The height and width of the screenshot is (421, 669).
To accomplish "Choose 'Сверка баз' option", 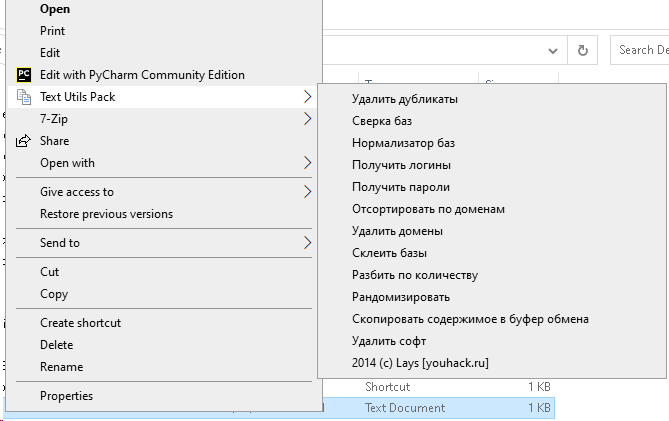I will (x=382, y=121).
